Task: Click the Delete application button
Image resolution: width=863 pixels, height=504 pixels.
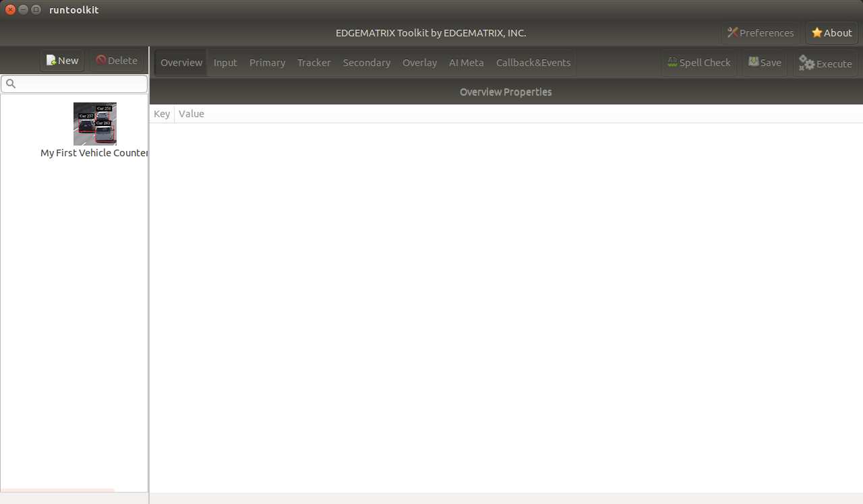Action: click(117, 61)
